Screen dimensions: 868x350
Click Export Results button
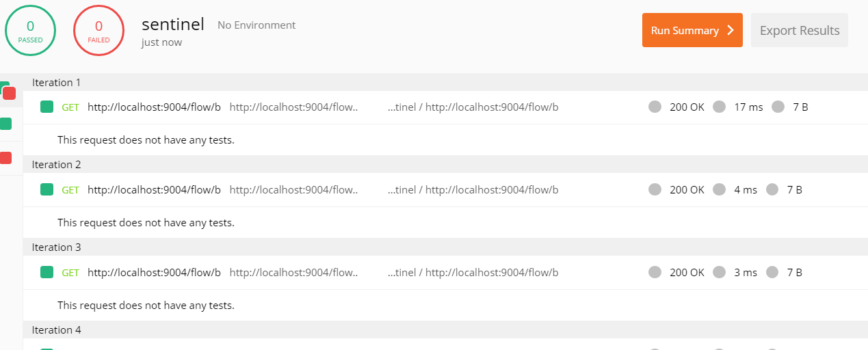(800, 30)
